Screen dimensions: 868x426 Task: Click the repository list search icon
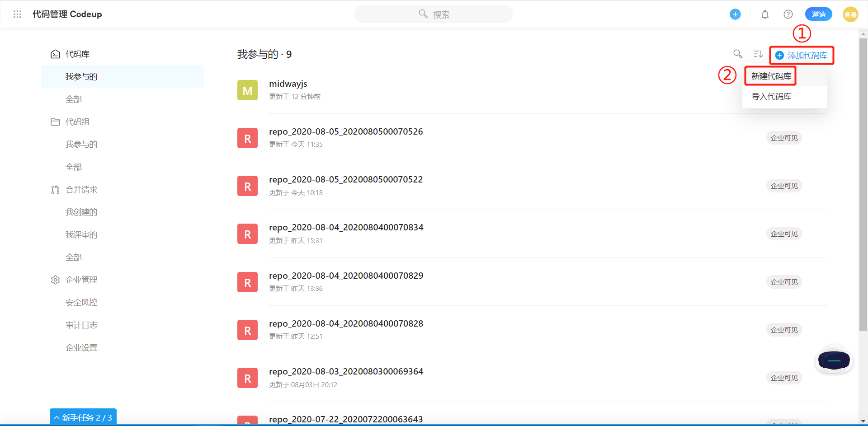point(738,54)
